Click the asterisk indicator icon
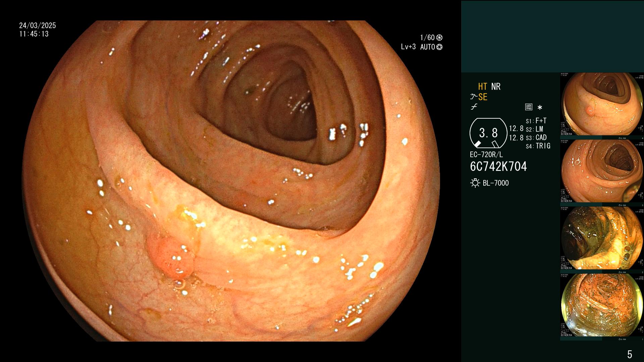 (x=540, y=108)
